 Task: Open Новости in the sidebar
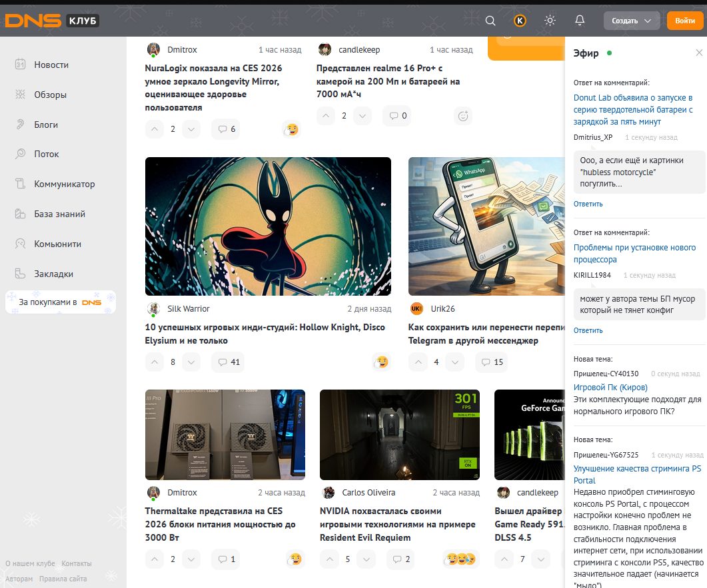(51, 65)
